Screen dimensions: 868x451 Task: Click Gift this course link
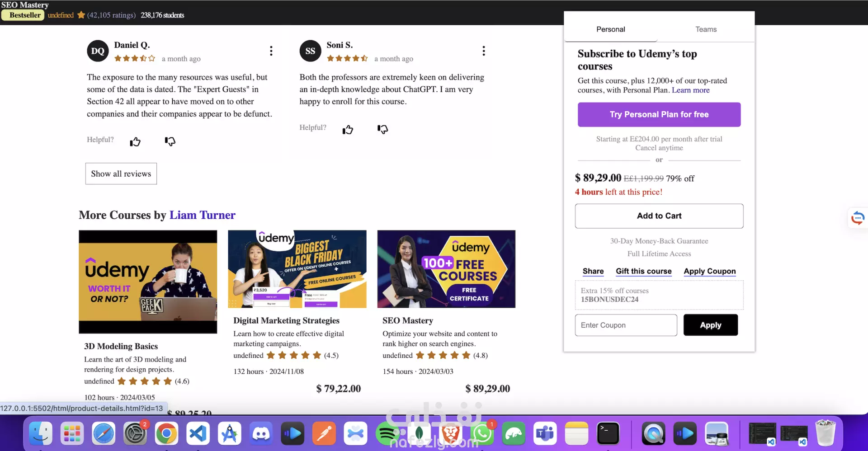click(644, 271)
